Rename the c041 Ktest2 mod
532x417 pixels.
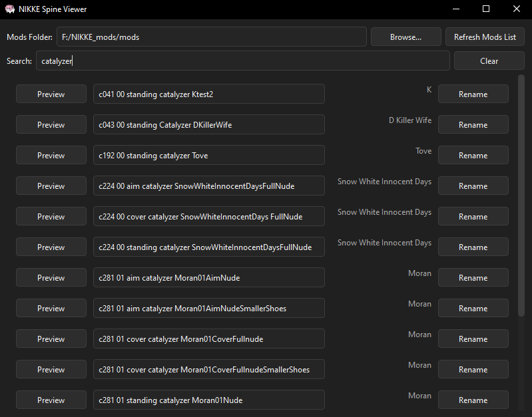473,94
